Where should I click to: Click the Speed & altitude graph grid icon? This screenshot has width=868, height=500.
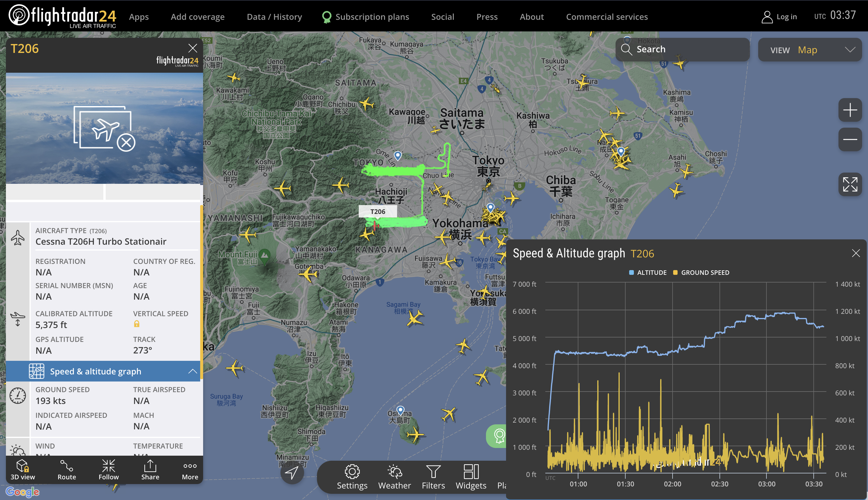(36, 371)
